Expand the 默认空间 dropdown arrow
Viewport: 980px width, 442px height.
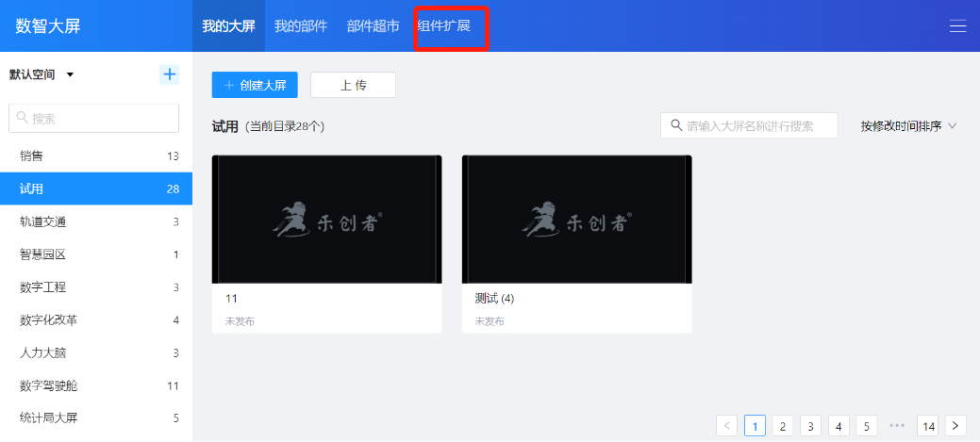(70, 74)
